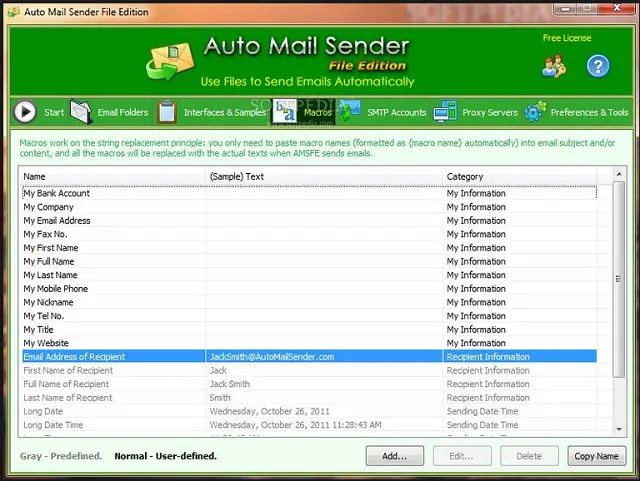
Task: Close the Auto Mail Sender window
Action: [618, 8]
